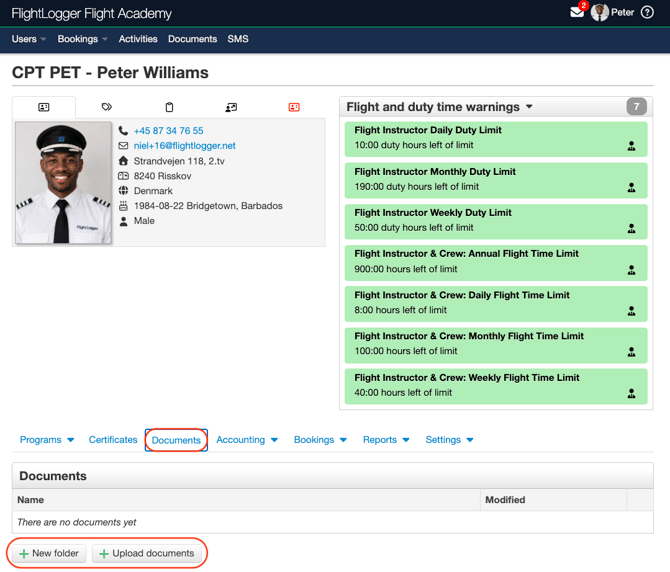670x572 pixels.
Task: Click user icon on Daily Duty Limit warning
Action: pos(631,146)
